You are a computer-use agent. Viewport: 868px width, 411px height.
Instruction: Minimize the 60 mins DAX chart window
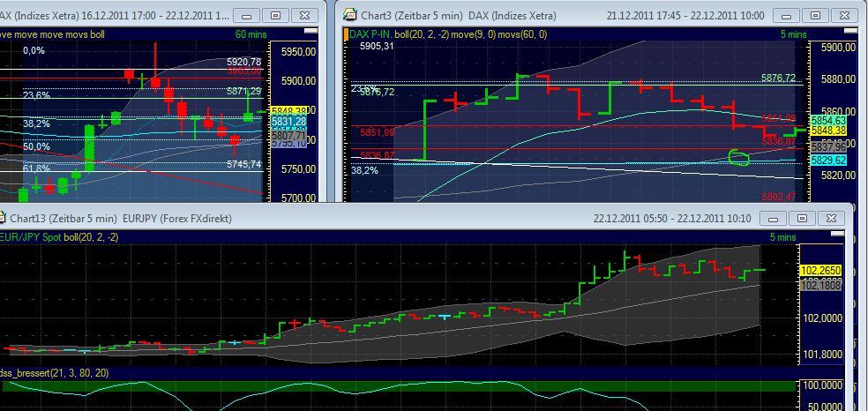(x=248, y=16)
